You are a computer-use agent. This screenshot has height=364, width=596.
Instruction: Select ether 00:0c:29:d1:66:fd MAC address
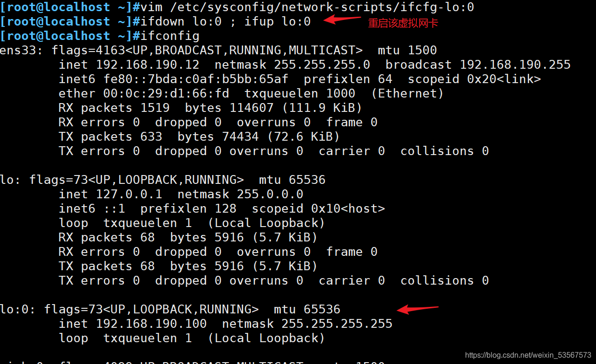pyautogui.click(x=144, y=93)
